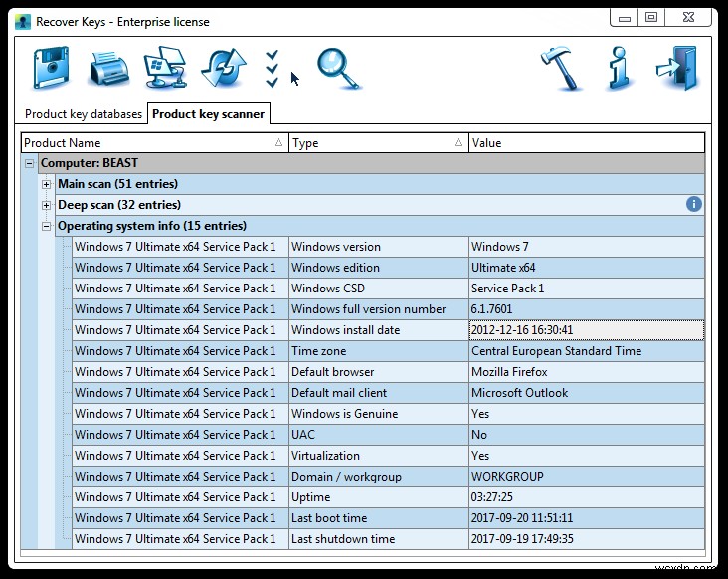Select the value 6.1.7601
The height and width of the screenshot is (579, 728).
(587, 309)
